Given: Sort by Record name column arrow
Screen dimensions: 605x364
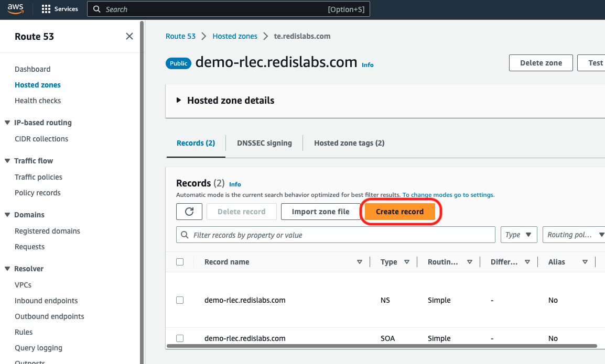Looking at the screenshot, I should (360, 262).
